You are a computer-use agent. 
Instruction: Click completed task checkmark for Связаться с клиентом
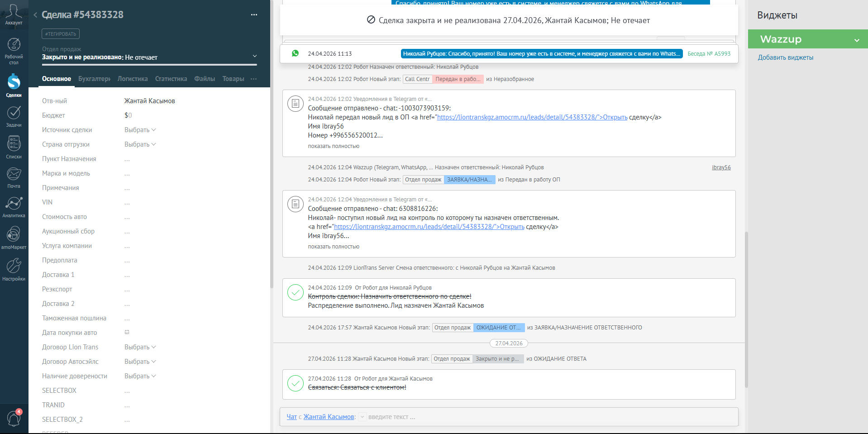[296, 383]
